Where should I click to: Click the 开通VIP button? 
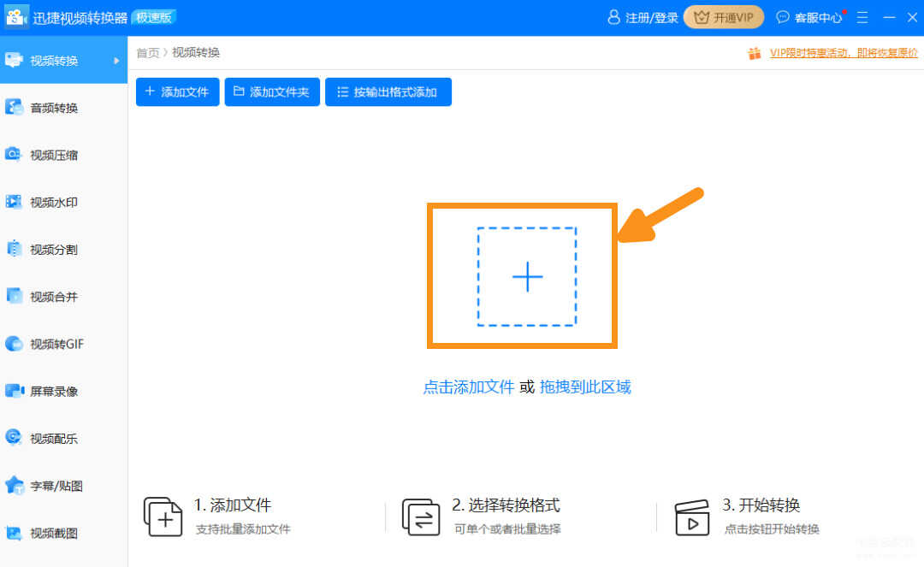tap(724, 18)
